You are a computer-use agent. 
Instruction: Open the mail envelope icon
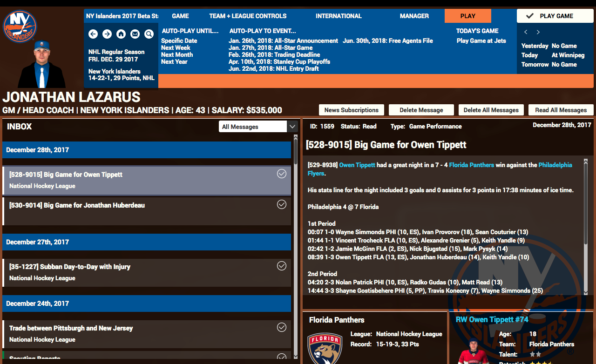[135, 34]
